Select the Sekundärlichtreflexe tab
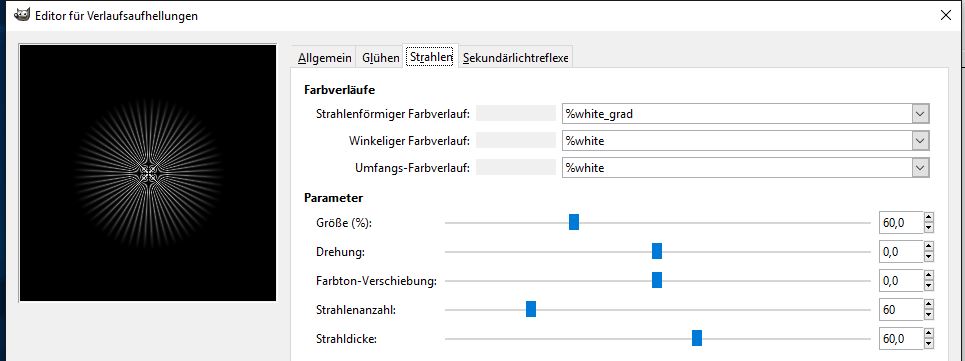 [x=516, y=58]
